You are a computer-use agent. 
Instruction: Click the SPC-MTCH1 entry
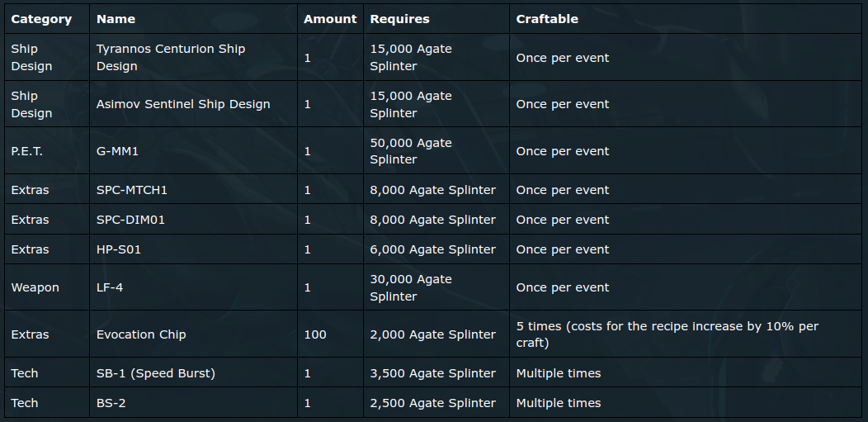pos(132,190)
